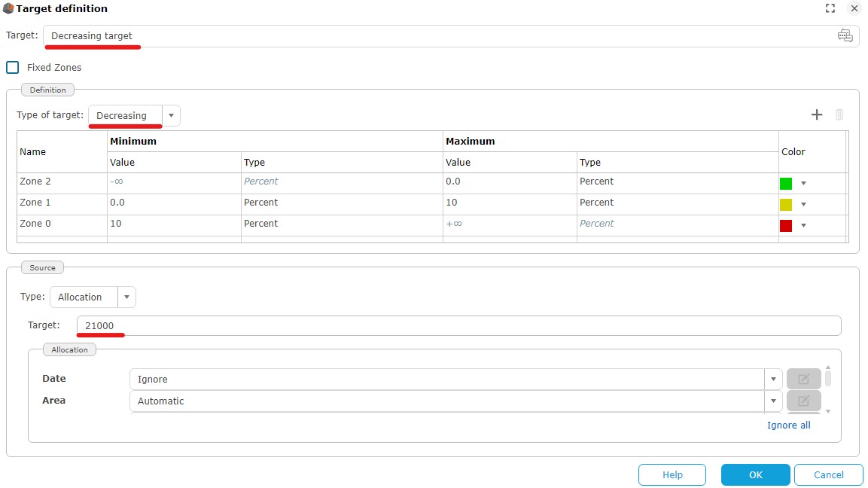Click the edit icon beside Area dropdown
The height and width of the screenshot is (488, 868).
[803, 401]
